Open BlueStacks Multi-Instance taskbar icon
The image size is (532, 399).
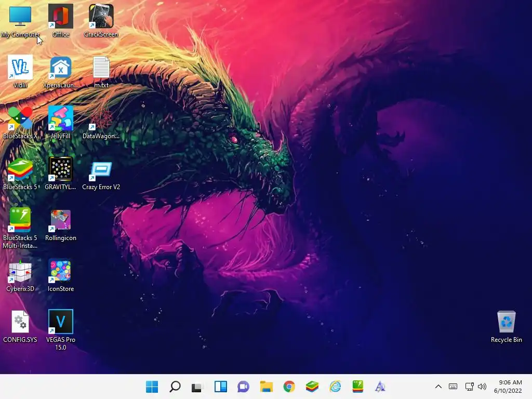357,387
